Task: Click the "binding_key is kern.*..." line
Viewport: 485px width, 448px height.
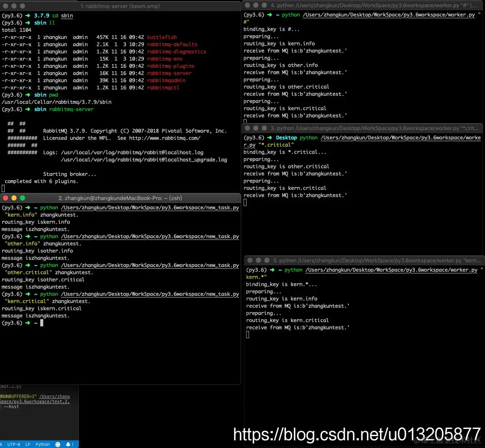Action: (x=282, y=284)
